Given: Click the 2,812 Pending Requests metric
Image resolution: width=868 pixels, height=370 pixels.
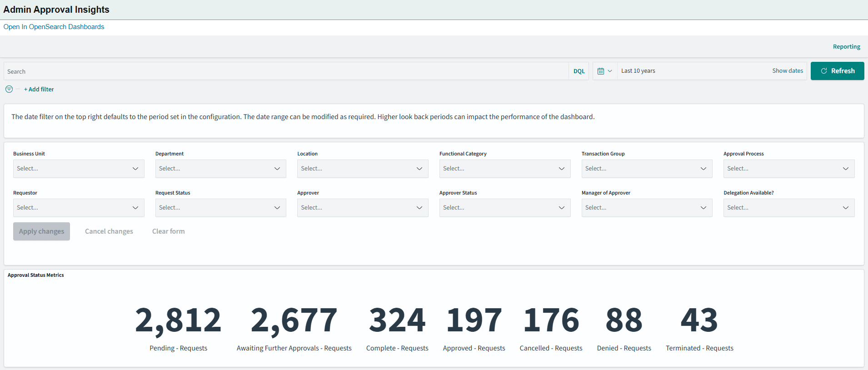Looking at the screenshot, I should click(178, 328).
